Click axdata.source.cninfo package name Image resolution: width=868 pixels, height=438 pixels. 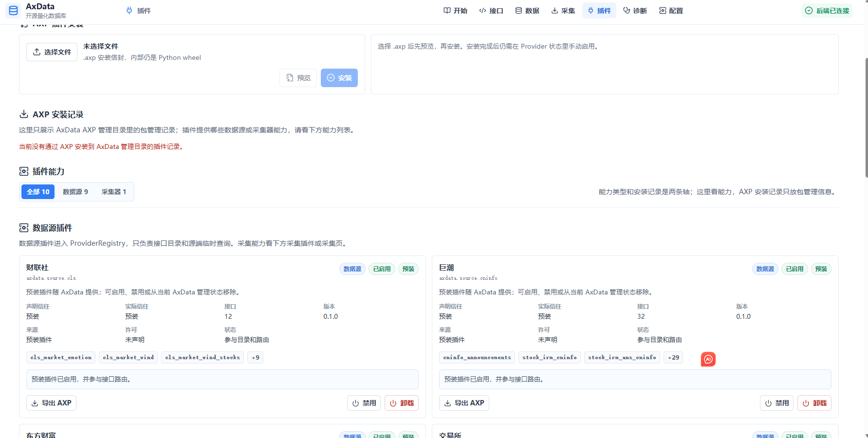(468, 278)
